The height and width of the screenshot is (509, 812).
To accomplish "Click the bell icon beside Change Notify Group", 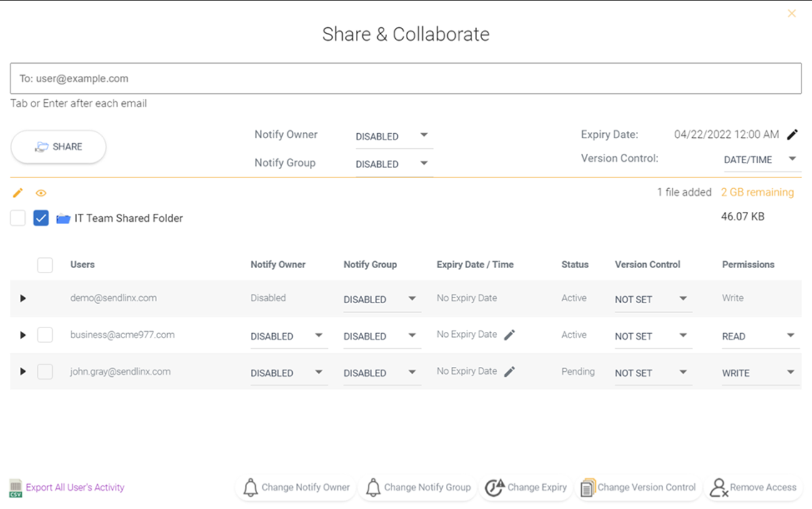I will (373, 487).
